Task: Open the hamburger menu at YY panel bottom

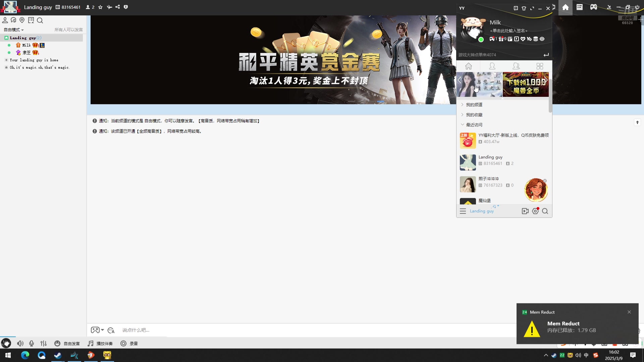Action: coord(463,211)
